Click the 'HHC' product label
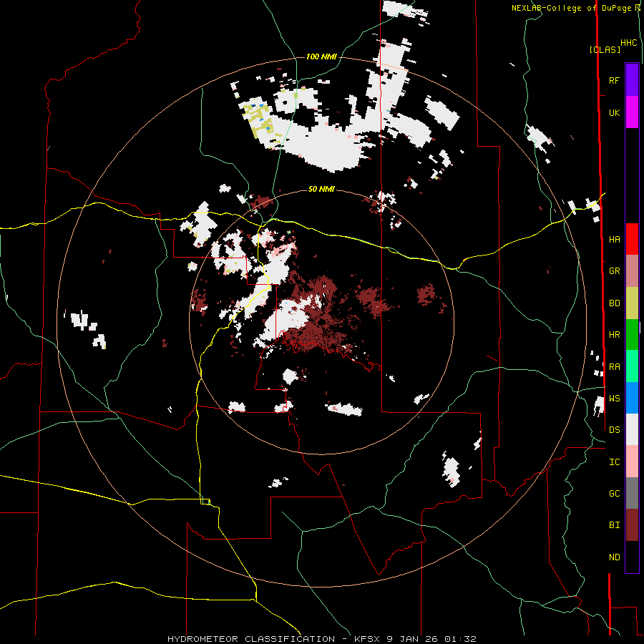This screenshot has height=644, width=644. 629,43
